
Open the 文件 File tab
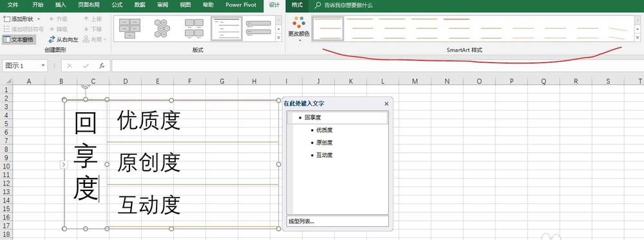13,5
